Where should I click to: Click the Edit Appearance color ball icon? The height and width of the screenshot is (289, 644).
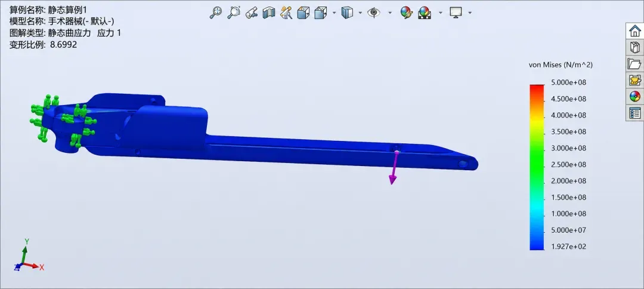[406, 13]
